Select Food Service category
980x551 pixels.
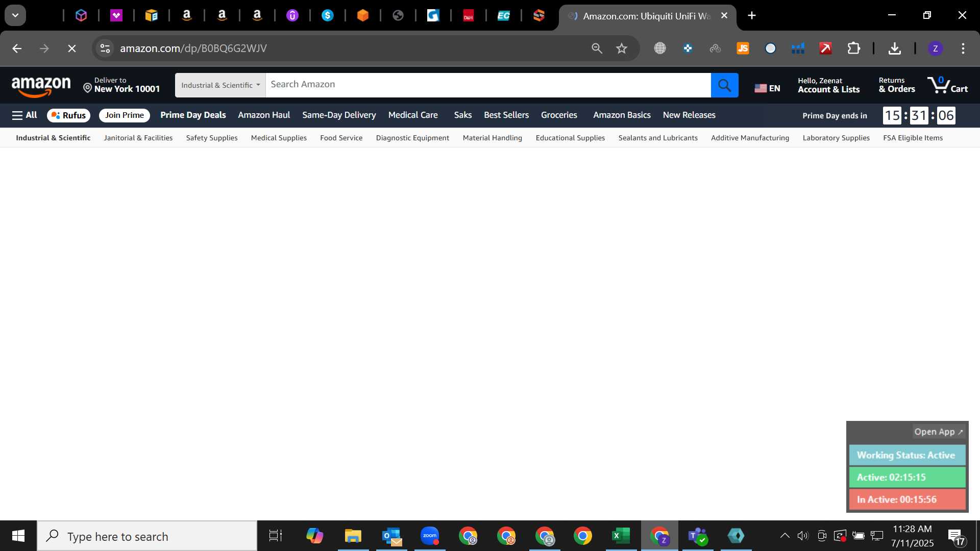click(341, 138)
